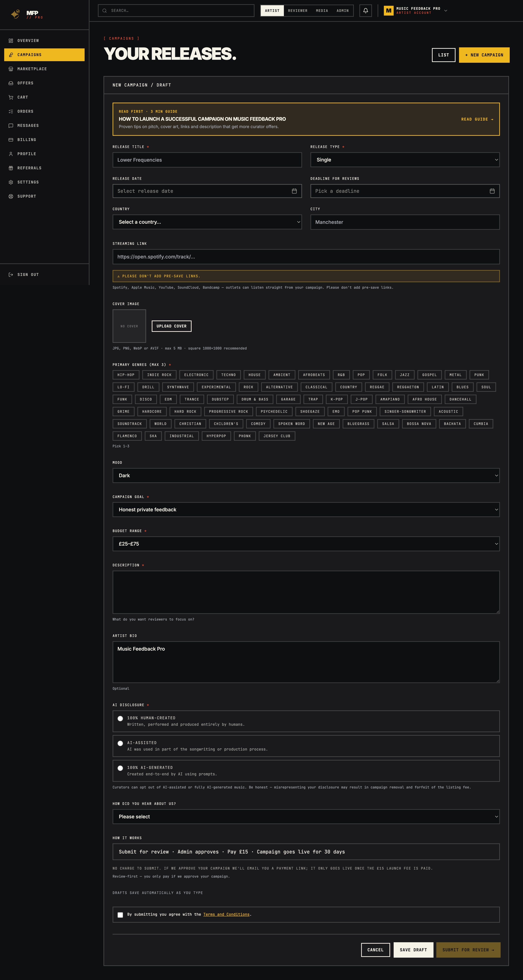Click the Submit For Review button
The height and width of the screenshot is (980, 523).
468,950
